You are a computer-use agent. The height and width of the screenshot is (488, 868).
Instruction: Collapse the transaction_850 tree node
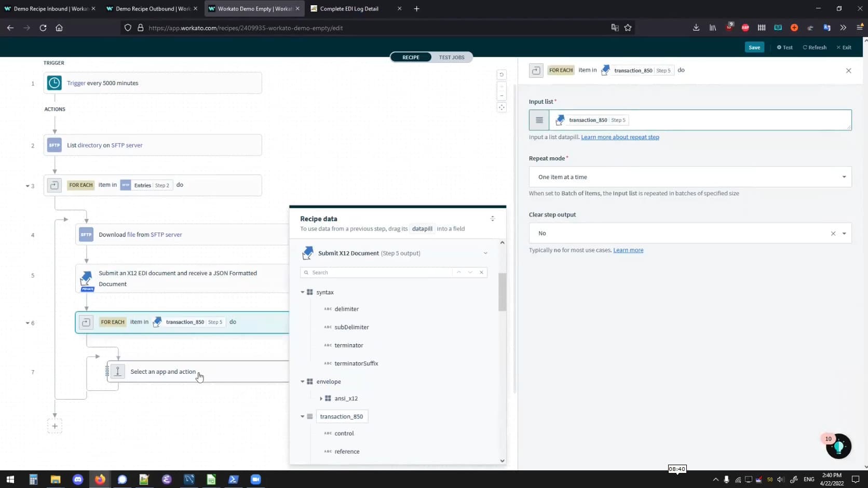click(x=303, y=416)
